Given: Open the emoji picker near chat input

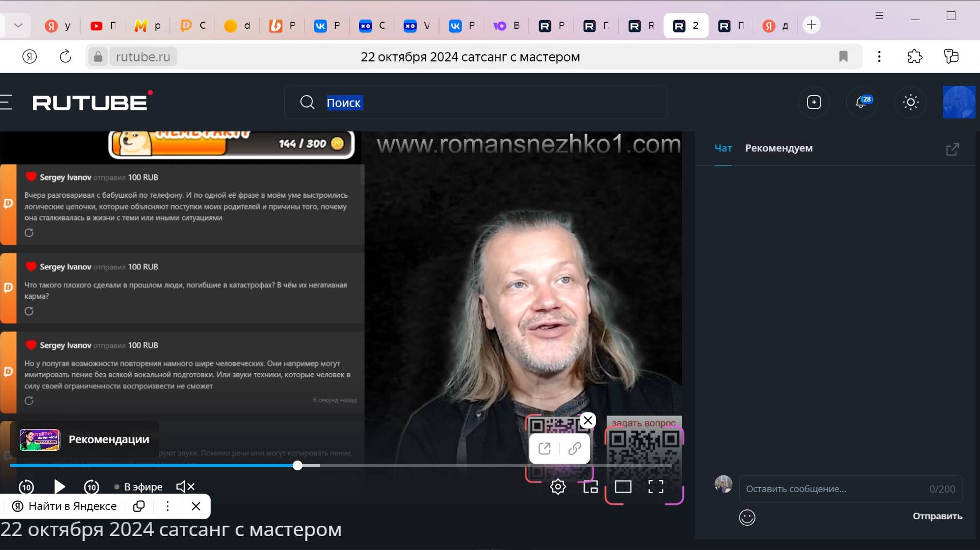Looking at the screenshot, I should pyautogui.click(x=747, y=517).
